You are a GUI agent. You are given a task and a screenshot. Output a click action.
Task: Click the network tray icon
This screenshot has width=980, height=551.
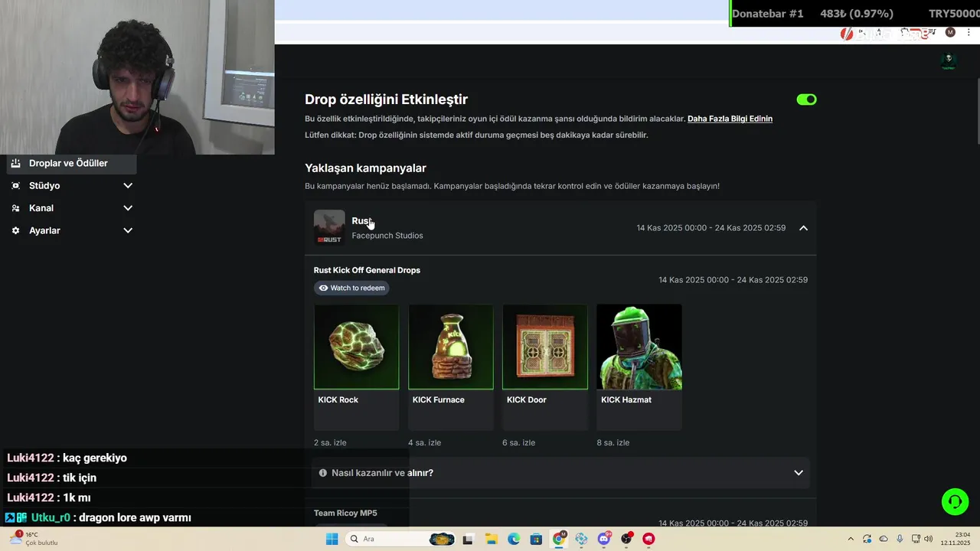pyautogui.click(x=916, y=539)
